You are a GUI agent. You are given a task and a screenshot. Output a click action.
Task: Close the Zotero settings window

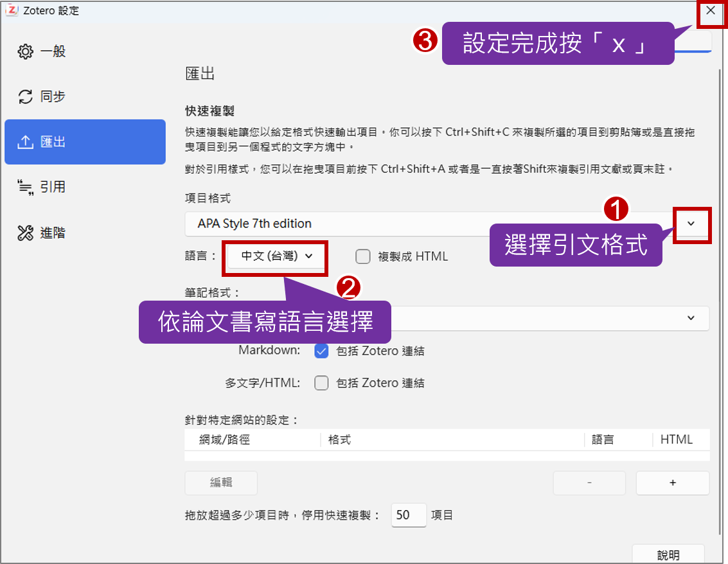(x=710, y=11)
